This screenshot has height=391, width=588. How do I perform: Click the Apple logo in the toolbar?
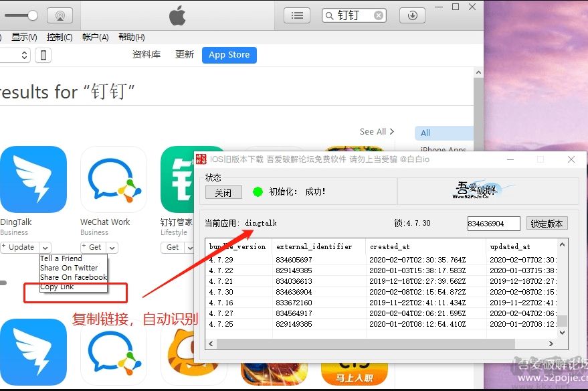click(x=178, y=15)
